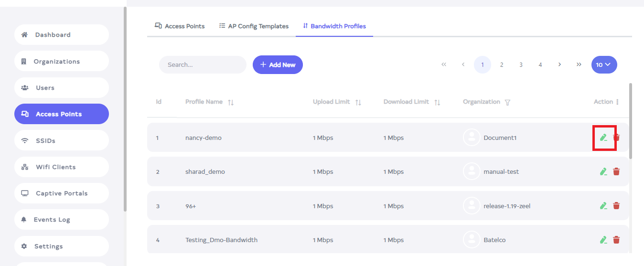Delete the sharad_demo bandwidth profile

click(x=616, y=171)
